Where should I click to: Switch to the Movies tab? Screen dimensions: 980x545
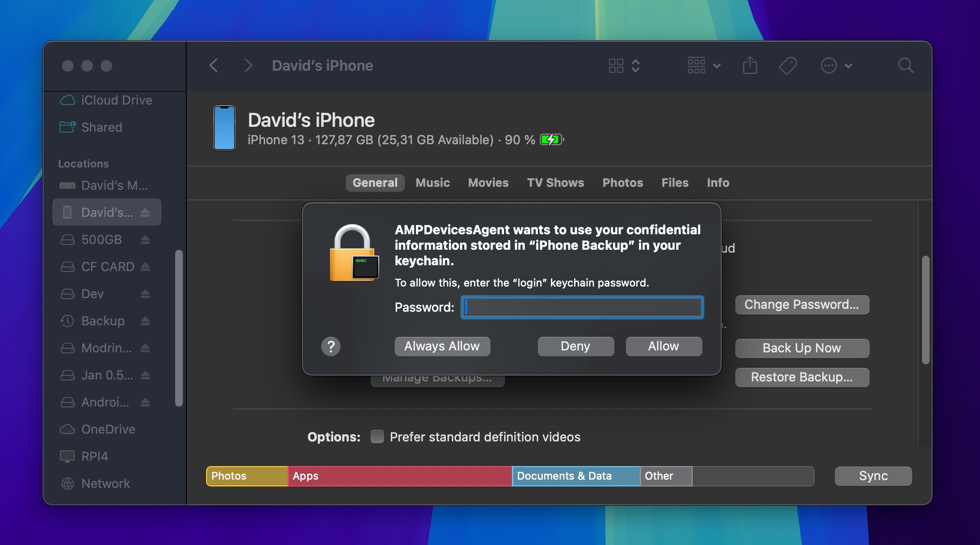(x=488, y=182)
